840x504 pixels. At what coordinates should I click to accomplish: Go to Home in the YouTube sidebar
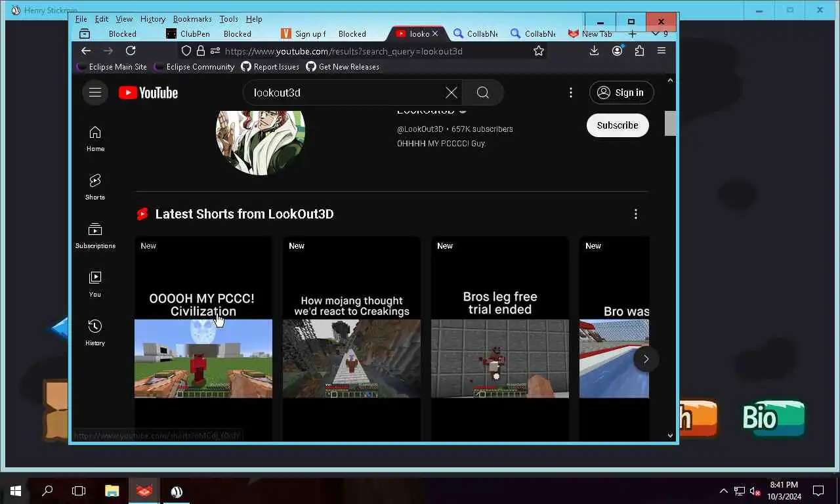tap(95, 138)
